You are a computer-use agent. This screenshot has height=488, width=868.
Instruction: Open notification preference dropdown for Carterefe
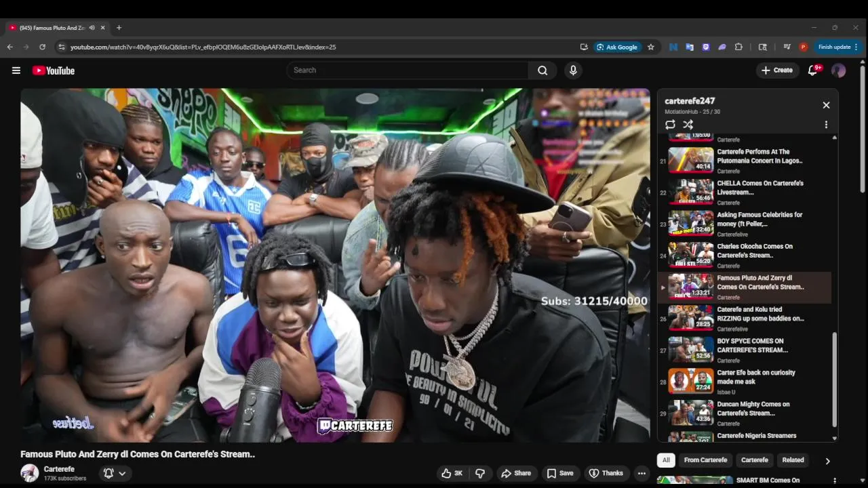click(x=115, y=473)
